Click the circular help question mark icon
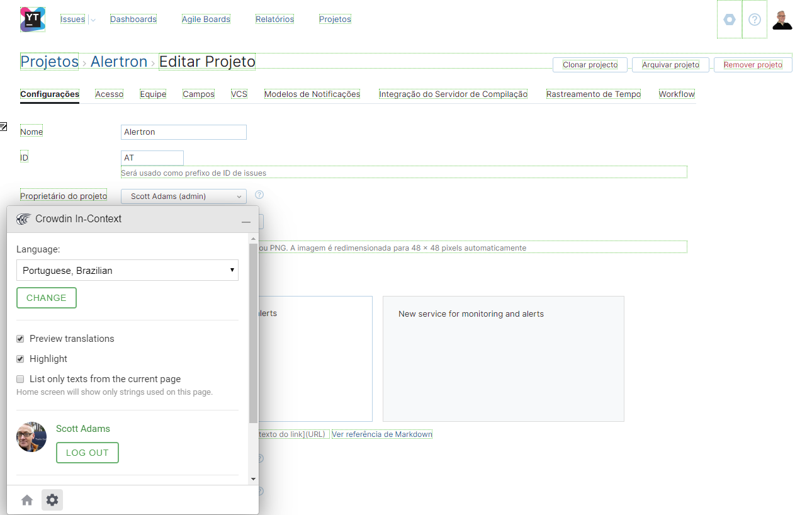Screen dimensions: 812x515 tap(754, 19)
